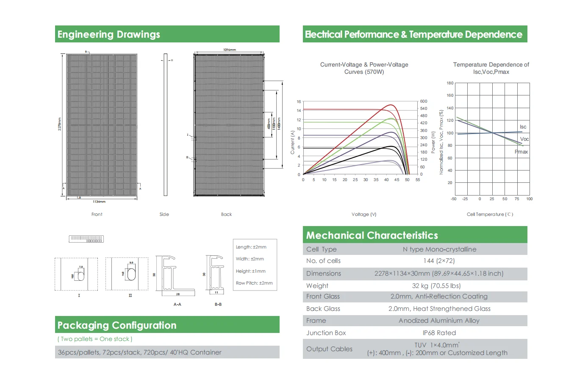Click mounting hole detail II drawing
588x369 pixels.
click(x=127, y=274)
